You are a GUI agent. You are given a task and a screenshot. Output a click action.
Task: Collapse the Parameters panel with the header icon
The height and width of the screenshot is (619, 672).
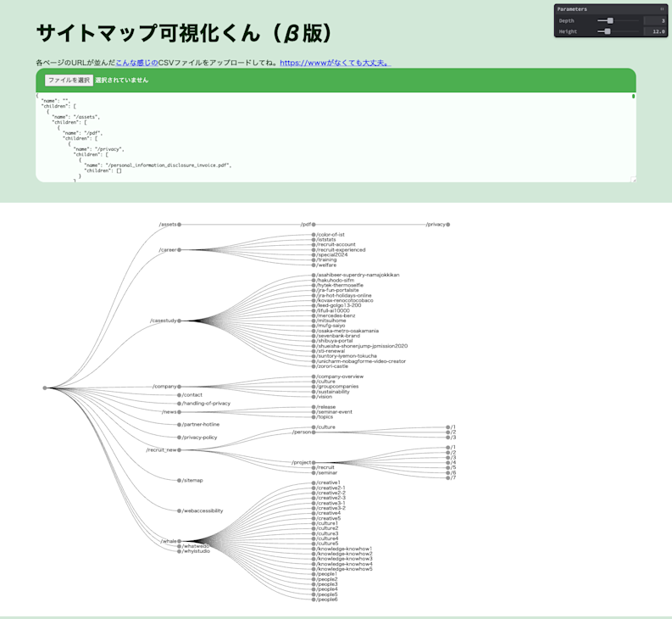[x=662, y=9]
